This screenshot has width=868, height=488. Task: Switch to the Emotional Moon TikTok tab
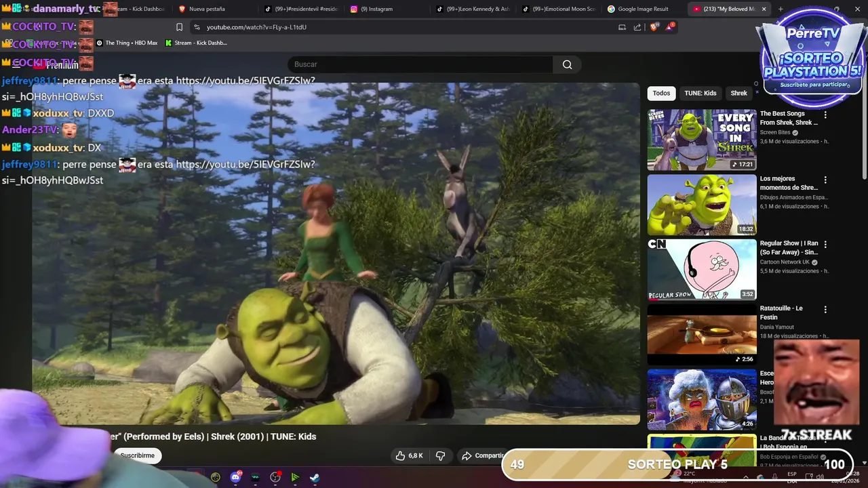(559, 9)
